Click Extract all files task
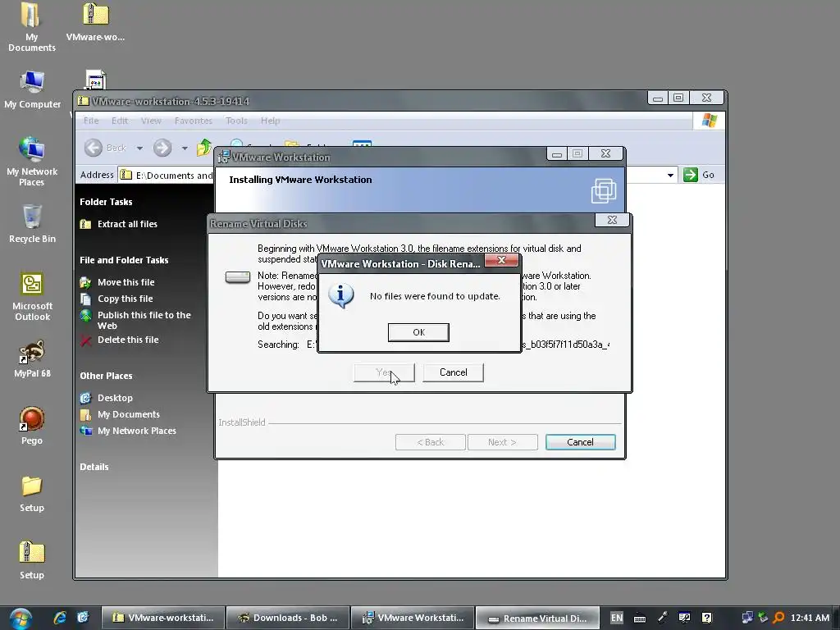The width and height of the screenshot is (840, 630). click(x=127, y=224)
